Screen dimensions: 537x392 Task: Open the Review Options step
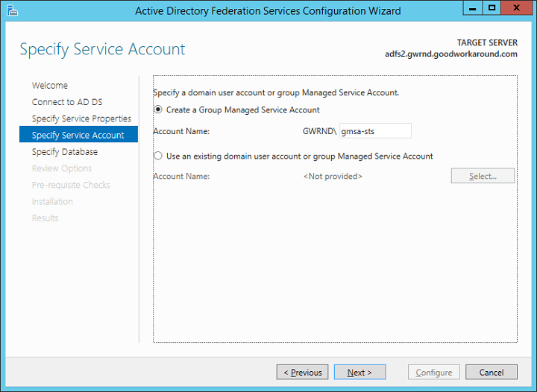pos(62,168)
